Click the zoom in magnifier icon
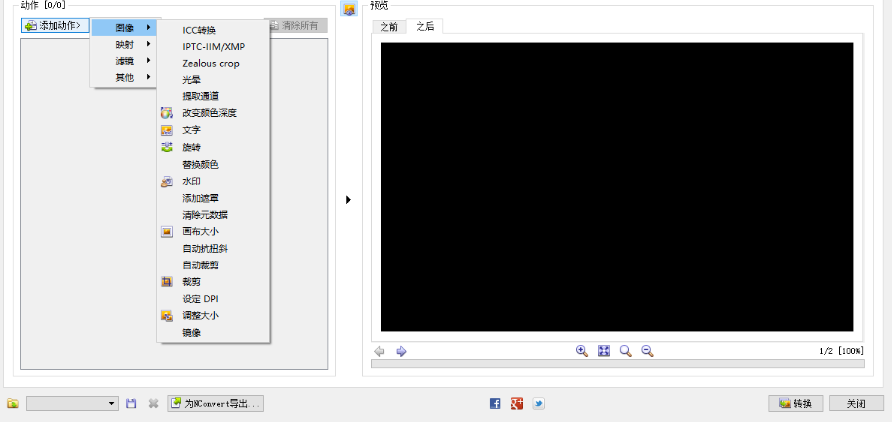 [x=582, y=351]
